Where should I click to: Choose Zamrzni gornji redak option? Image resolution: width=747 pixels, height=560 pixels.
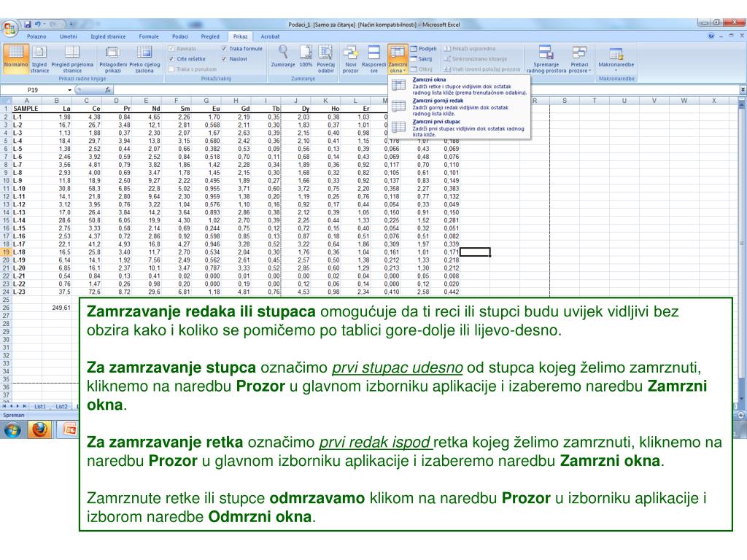click(x=460, y=107)
